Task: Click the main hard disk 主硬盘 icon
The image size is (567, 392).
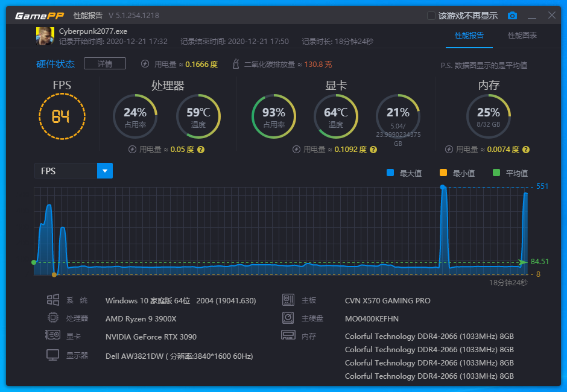Action: coord(288,317)
